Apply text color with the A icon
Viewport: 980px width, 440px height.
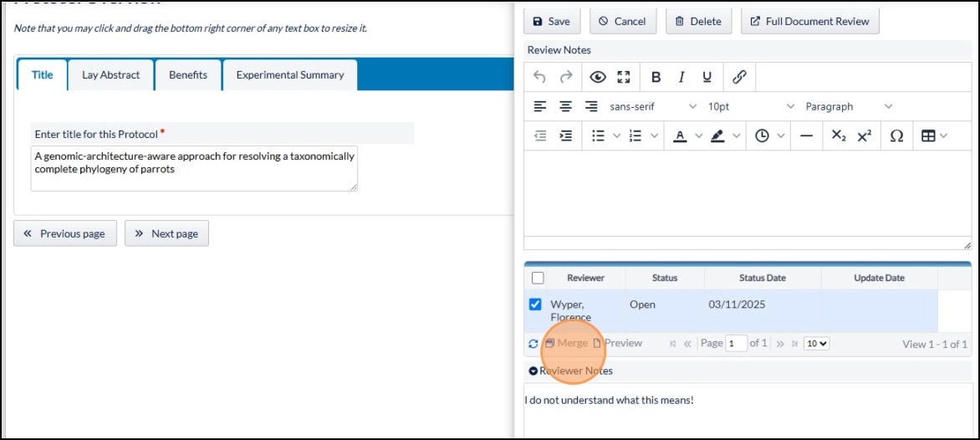click(x=680, y=136)
